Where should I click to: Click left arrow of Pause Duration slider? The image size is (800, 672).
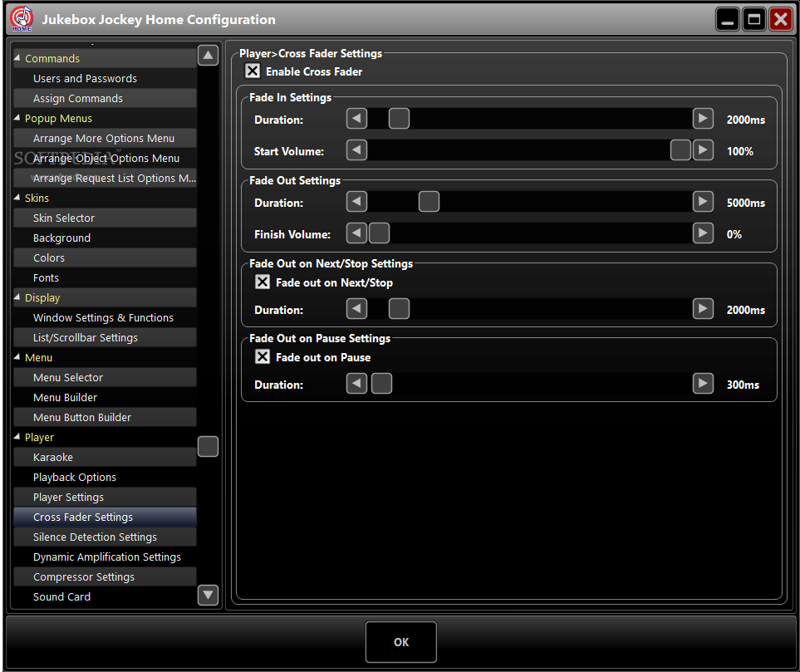pyautogui.click(x=356, y=384)
